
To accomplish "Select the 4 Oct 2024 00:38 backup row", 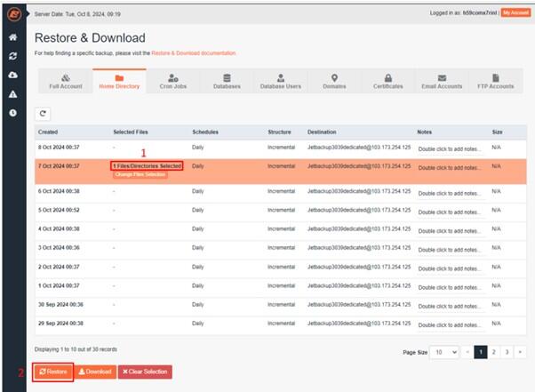I will (x=281, y=230).
